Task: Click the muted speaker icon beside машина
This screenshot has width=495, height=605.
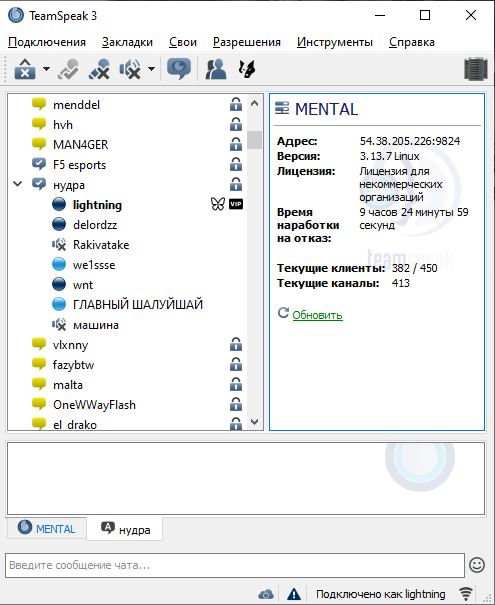Action: [59, 324]
